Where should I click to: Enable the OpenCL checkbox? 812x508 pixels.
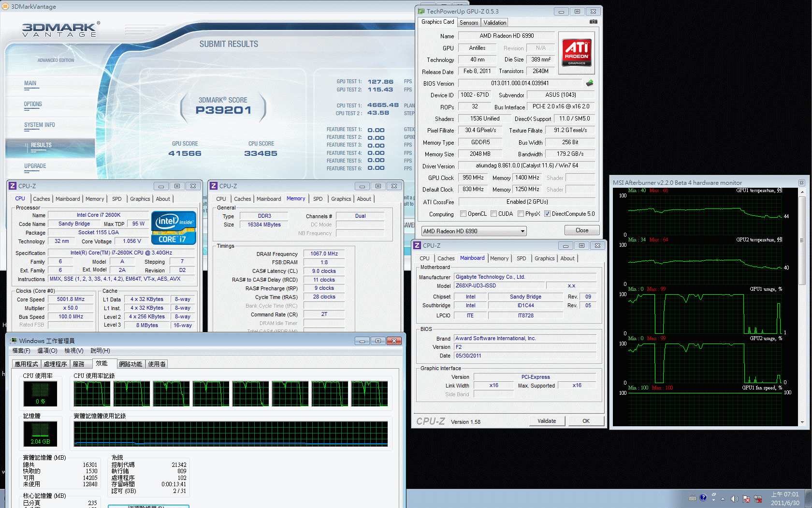tap(463, 214)
